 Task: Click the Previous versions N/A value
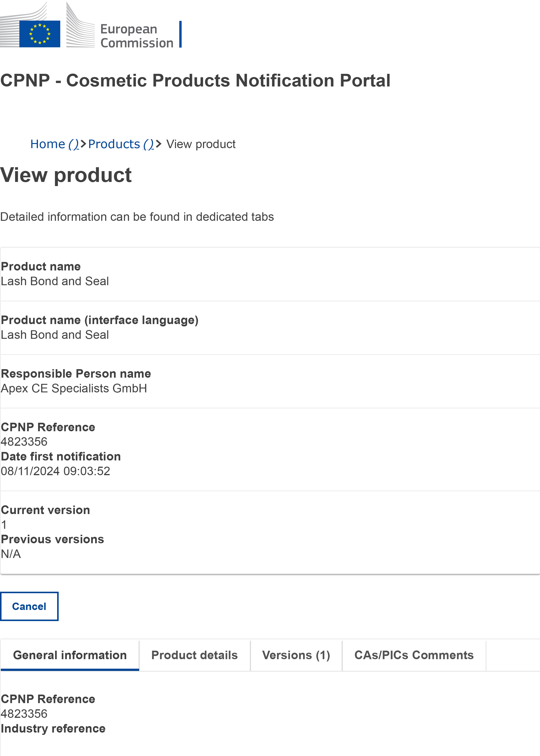(11, 554)
